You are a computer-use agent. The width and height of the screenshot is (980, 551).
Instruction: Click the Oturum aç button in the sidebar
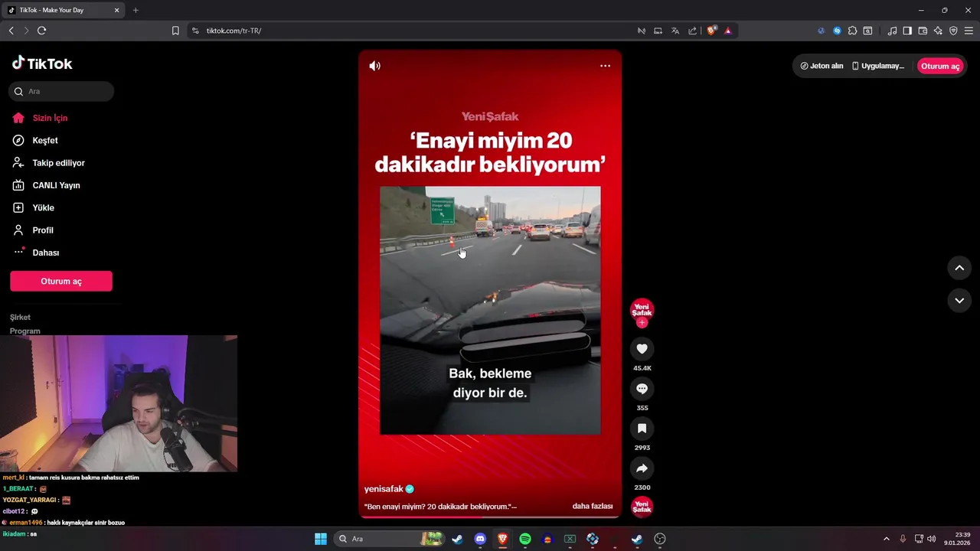pos(61,281)
